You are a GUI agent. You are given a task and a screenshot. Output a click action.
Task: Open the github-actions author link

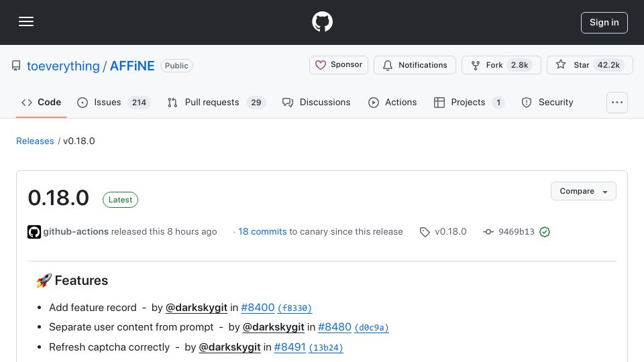click(76, 231)
